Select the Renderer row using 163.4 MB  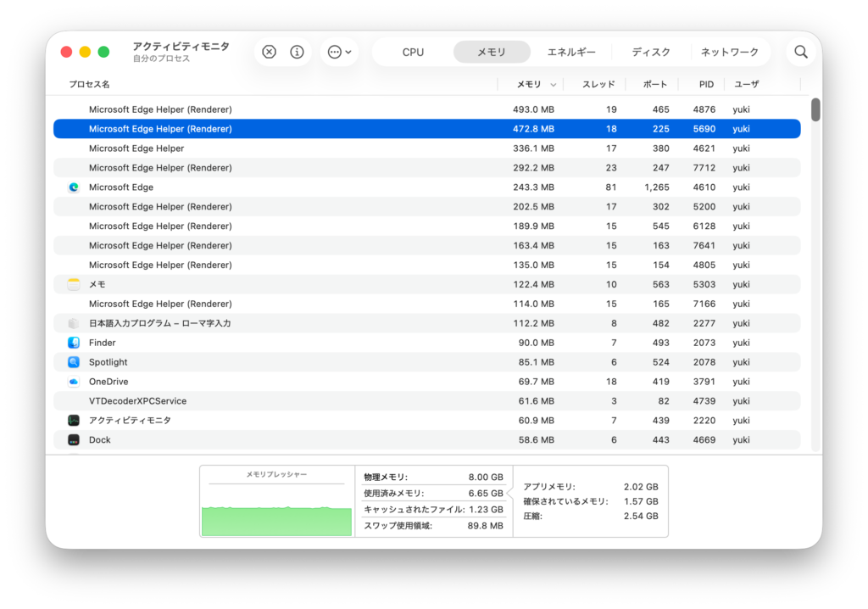click(427, 245)
